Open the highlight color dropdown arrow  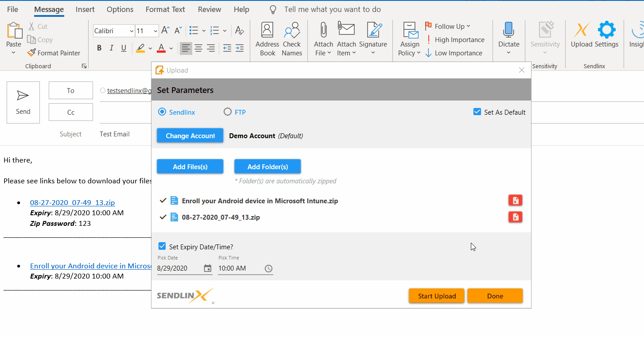[150, 48]
